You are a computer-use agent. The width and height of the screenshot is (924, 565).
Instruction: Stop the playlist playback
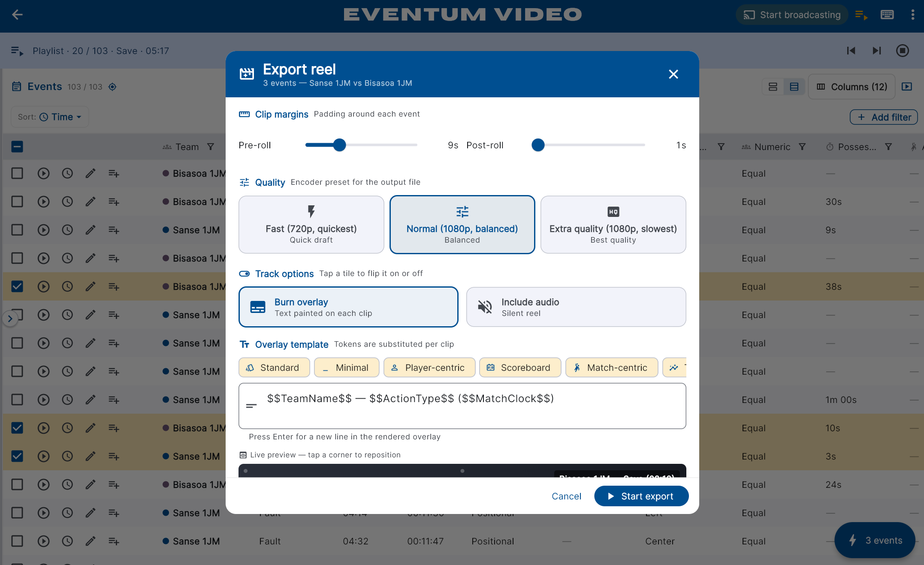click(903, 51)
